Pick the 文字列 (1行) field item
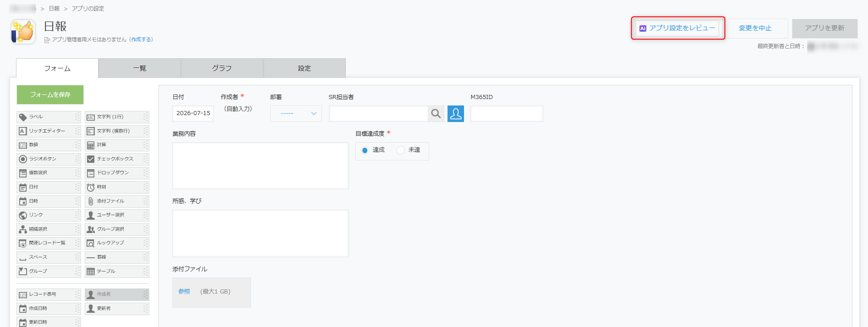868x327 pixels. [117, 117]
